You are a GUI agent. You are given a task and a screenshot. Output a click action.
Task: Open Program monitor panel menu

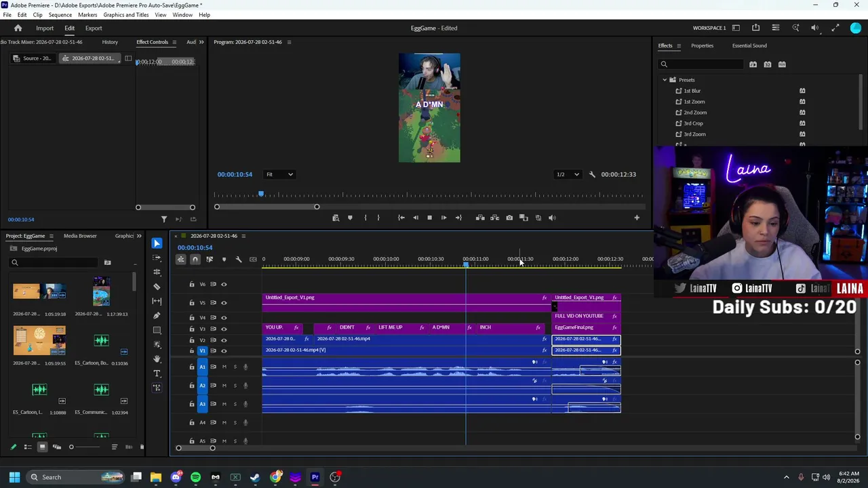click(289, 42)
